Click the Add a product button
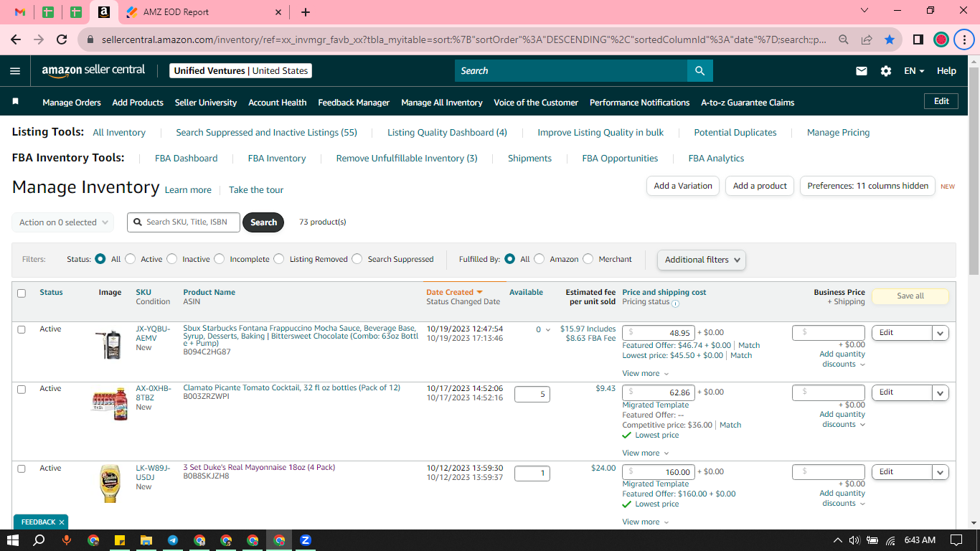Viewport: 980px width, 551px height. click(x=760, y=186)
